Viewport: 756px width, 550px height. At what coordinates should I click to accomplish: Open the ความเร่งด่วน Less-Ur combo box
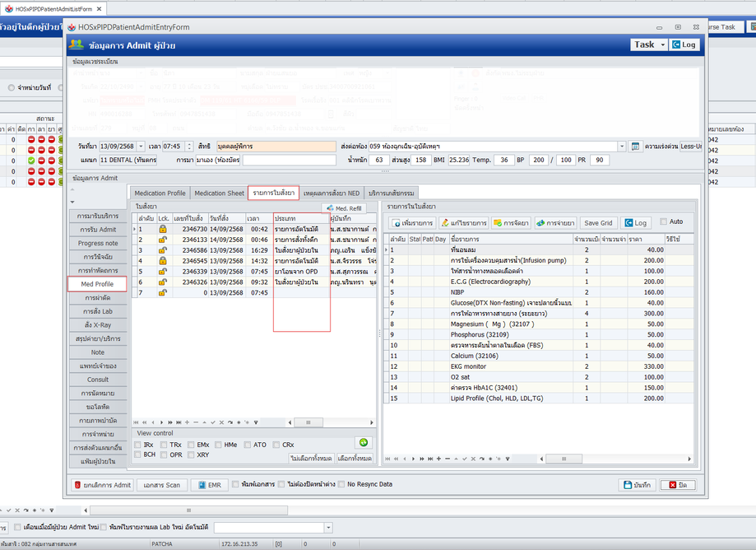pyautogui.click(x=690, y=147)
